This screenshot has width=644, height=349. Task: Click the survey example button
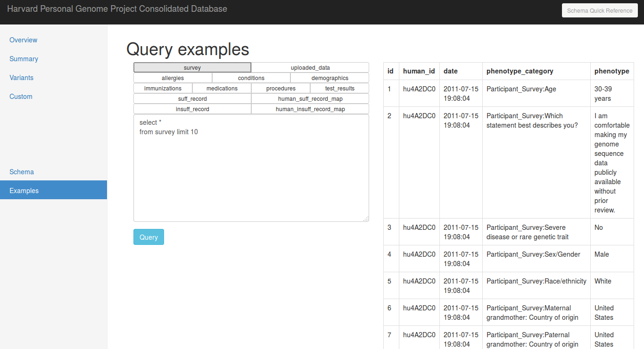(192, 68)
